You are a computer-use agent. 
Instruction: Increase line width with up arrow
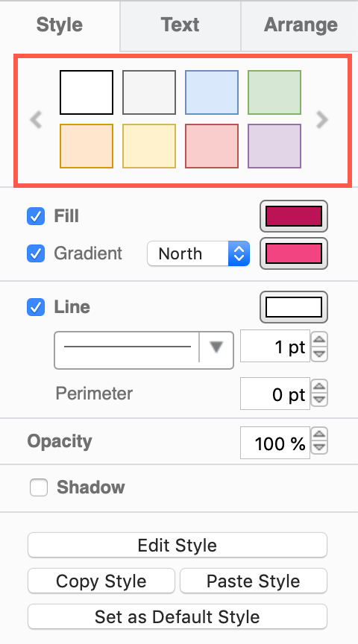(320, 340)
